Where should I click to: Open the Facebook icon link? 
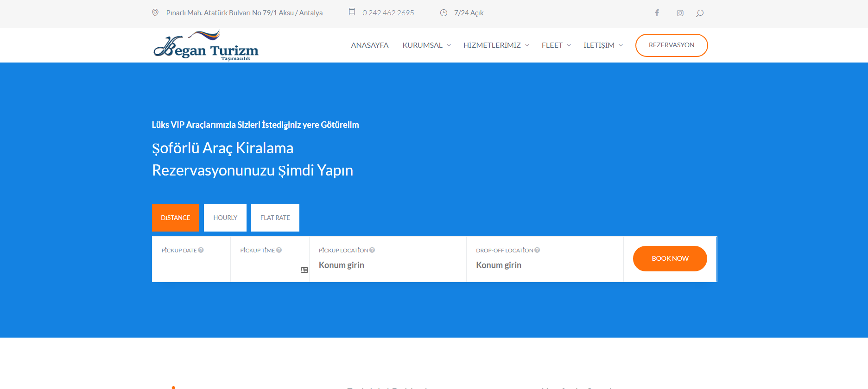click(657, 13)
